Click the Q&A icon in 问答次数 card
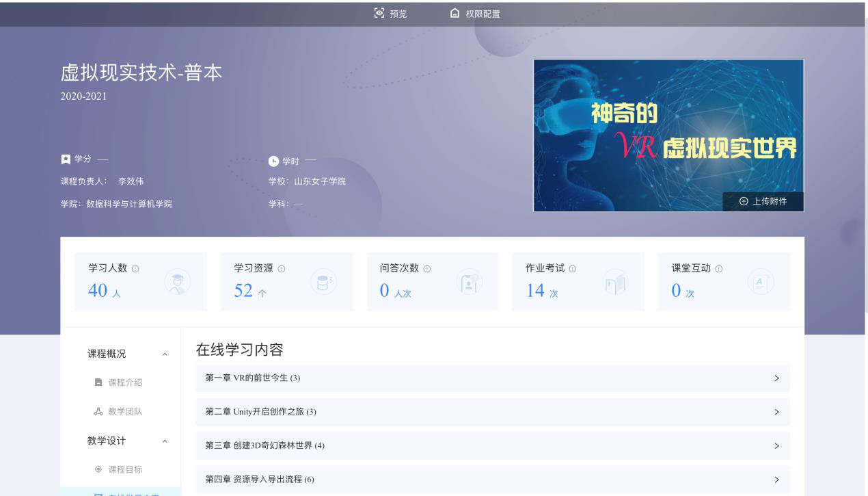 (x=469, y=282)
